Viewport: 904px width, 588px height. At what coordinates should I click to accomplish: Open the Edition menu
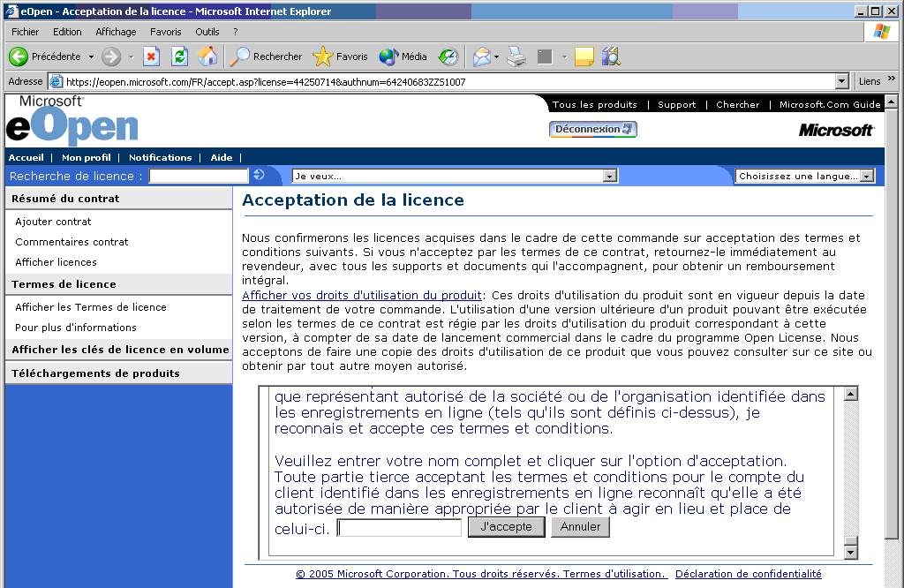point(67,32)
